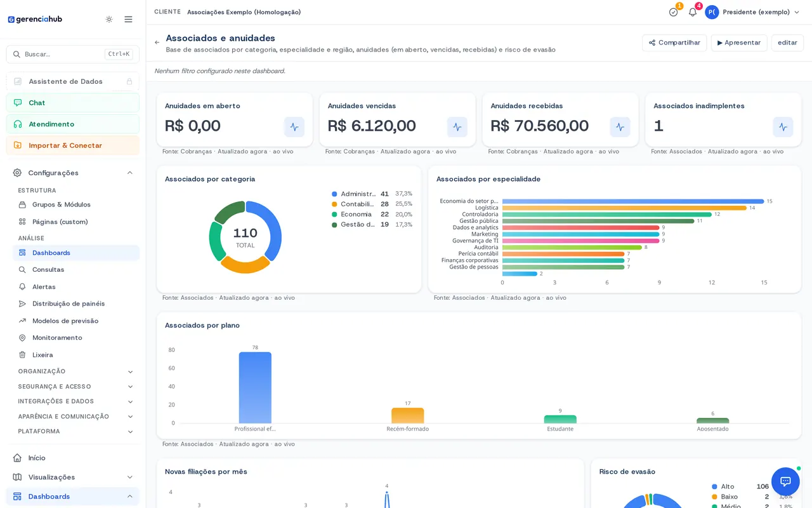Collapse sidebar with hamburger menu icon
Image resolution: width=812 pixels, height=508 pixels.
128,19
